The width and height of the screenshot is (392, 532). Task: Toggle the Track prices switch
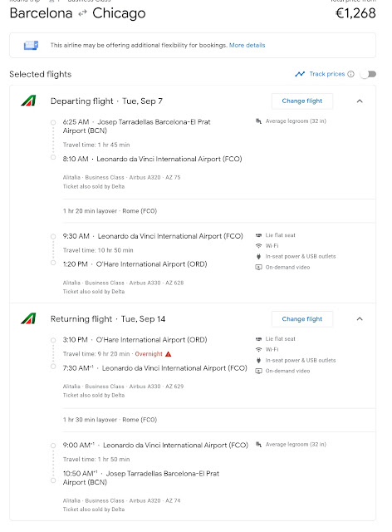(368, 74)
